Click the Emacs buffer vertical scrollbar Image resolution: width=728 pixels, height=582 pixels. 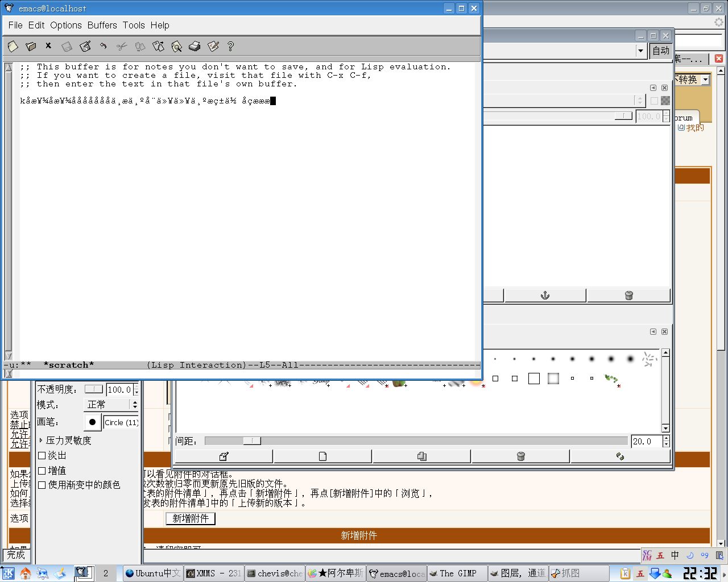8,211
